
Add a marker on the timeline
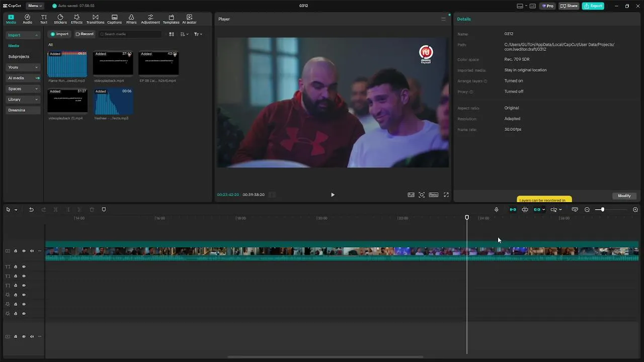click(104, 210)
